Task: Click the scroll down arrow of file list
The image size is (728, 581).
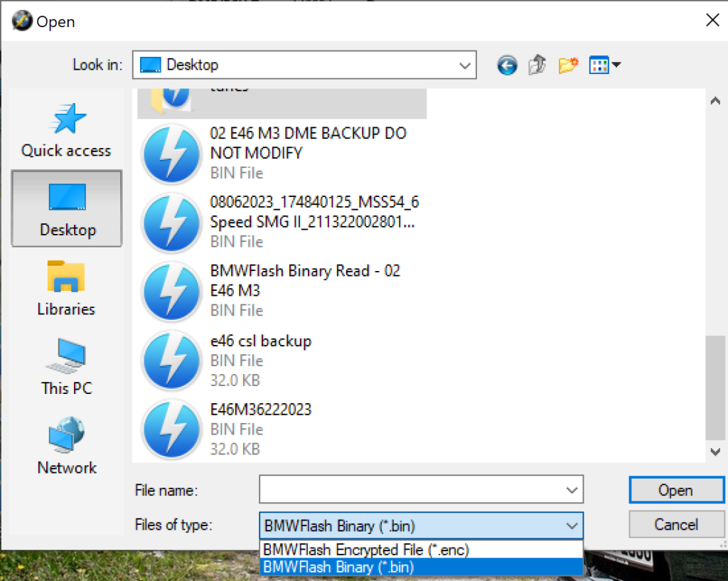Action: pos(715,452)
